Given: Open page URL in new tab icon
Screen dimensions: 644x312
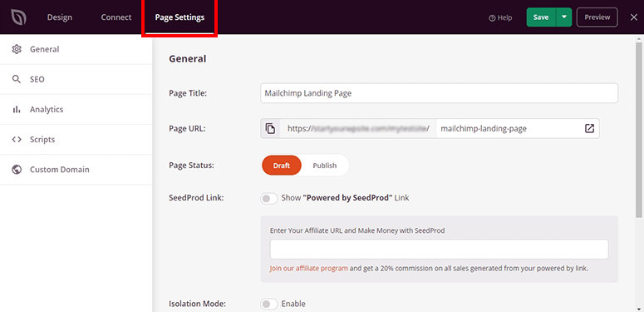Looking at the screenshot, I should click(x=589, y=129).
